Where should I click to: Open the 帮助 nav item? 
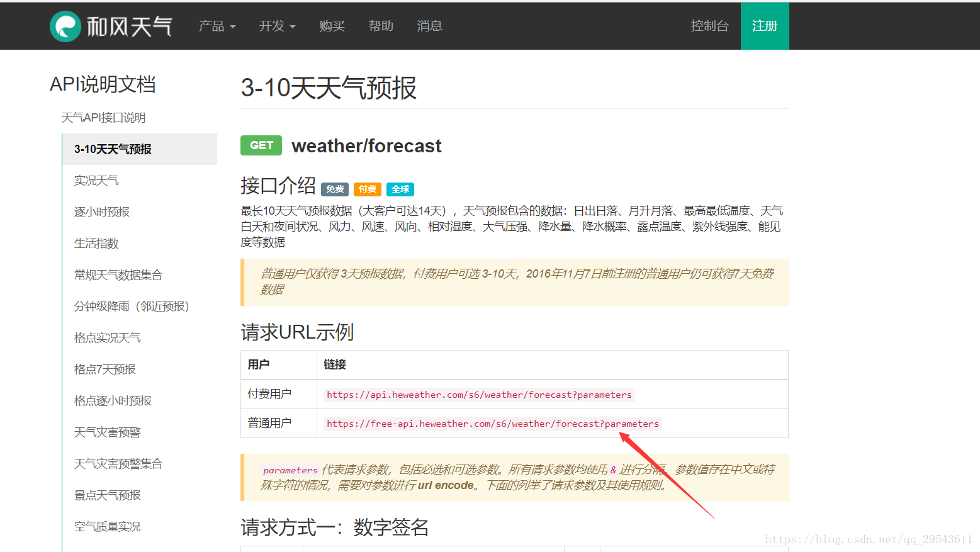tap(381, 26)
